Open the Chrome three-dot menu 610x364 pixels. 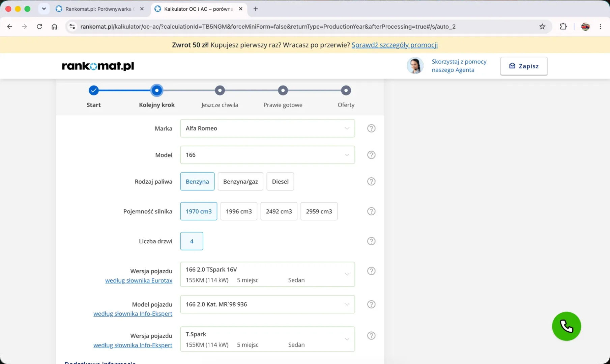[600, 27]
